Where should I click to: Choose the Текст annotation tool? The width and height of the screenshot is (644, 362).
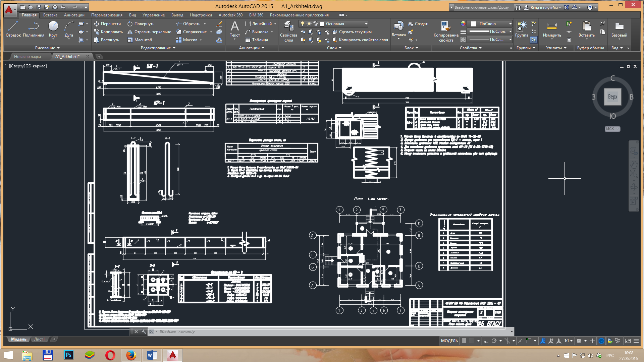click(x=235, y=29)
